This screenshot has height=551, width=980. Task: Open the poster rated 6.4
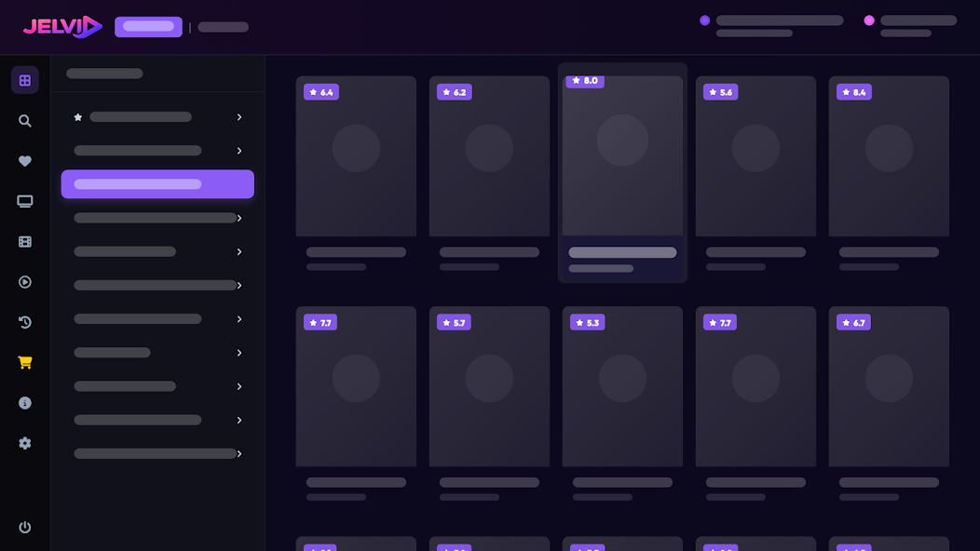(356, 156)
